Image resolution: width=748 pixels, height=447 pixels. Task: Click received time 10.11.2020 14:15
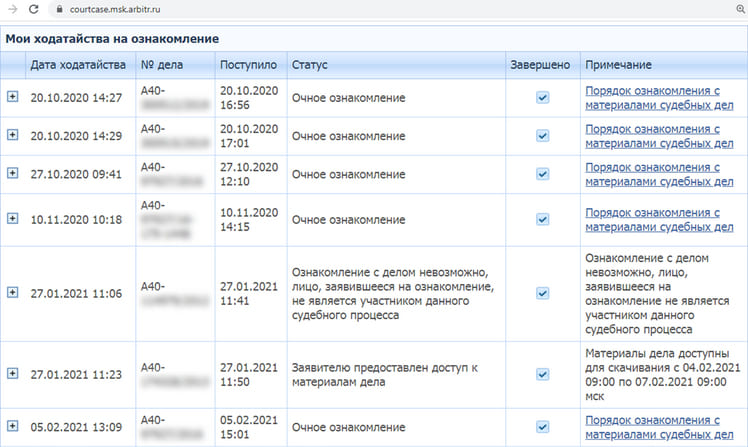[x=249, y=219]
